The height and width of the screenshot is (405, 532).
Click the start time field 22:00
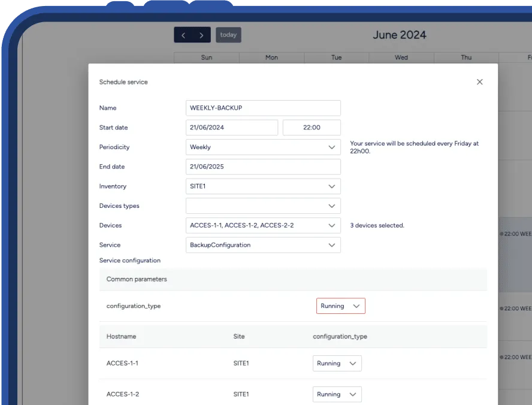tap(312, 128)
